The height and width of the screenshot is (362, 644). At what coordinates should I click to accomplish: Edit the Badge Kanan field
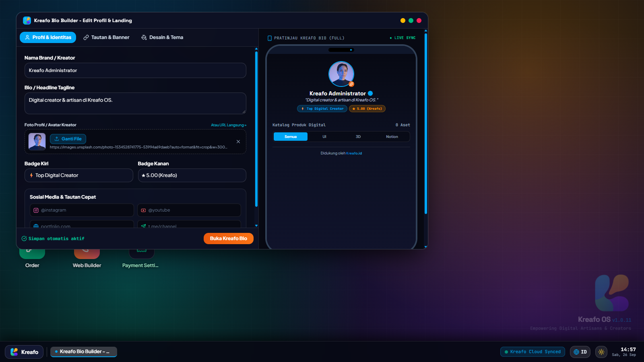192,175
